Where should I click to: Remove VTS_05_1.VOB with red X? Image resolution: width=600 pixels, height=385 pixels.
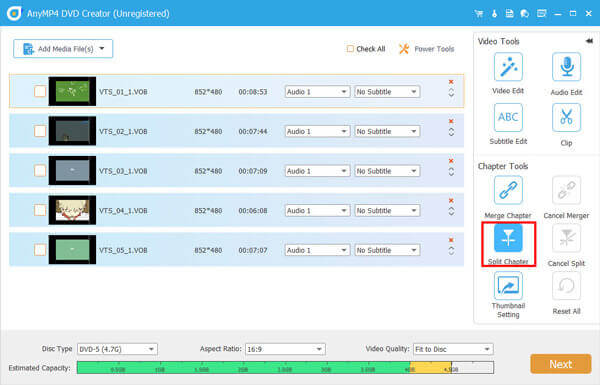point(451,240)
